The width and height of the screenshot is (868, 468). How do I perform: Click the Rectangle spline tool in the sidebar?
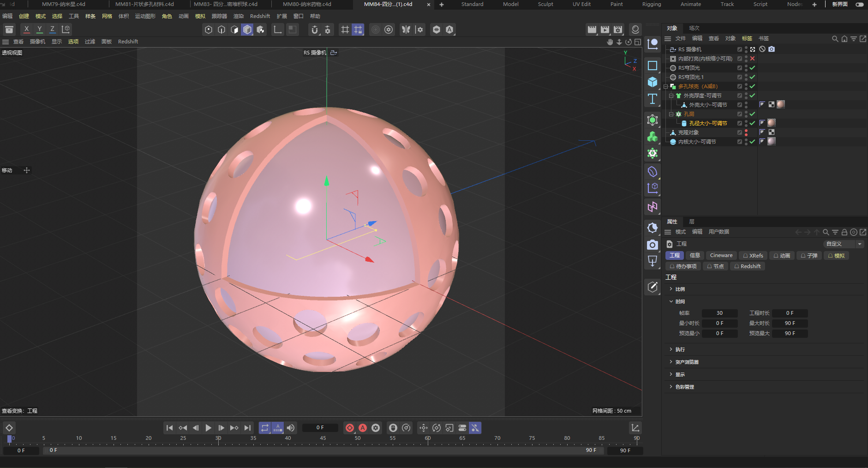(652, 66)
